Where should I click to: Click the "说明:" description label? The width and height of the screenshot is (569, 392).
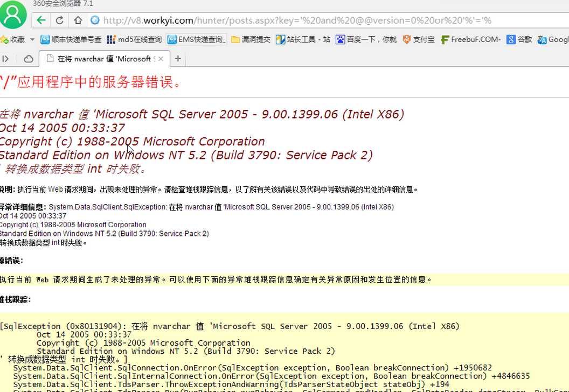click(8, 190)
